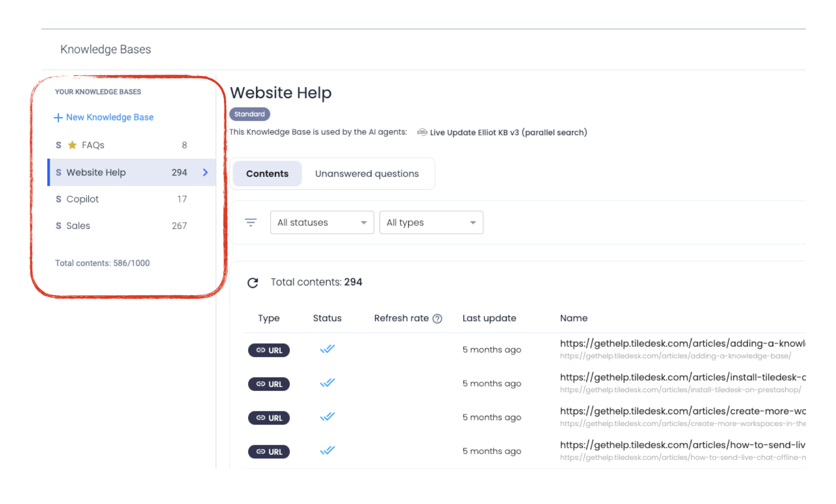Click the refresh icon beside Total contents
Screen dimensions: 836x504
(x=253, y=283)
